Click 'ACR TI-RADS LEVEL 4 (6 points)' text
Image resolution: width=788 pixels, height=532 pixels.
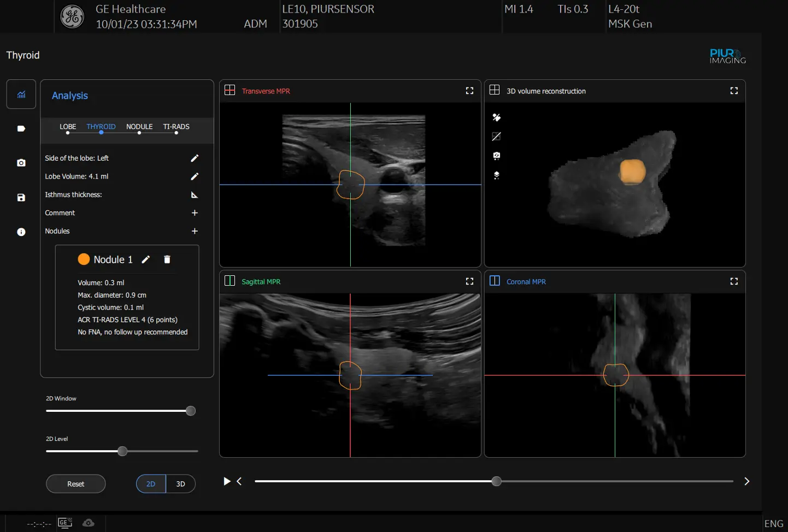127,320
